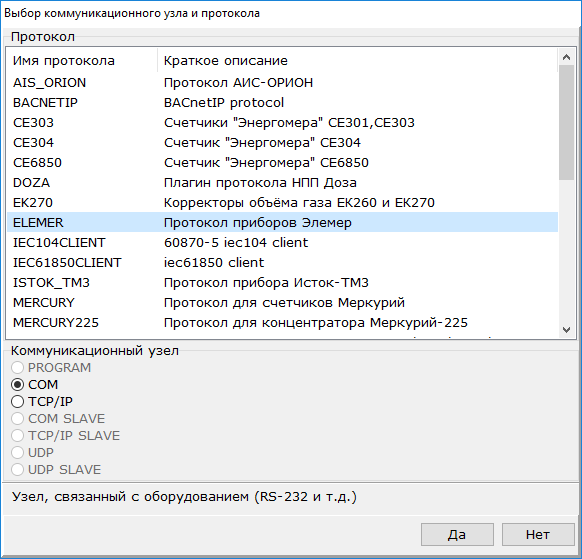Click description 'Плагин протокола НПП Доза'
The image size is (582, 559).
click(260, 183)
